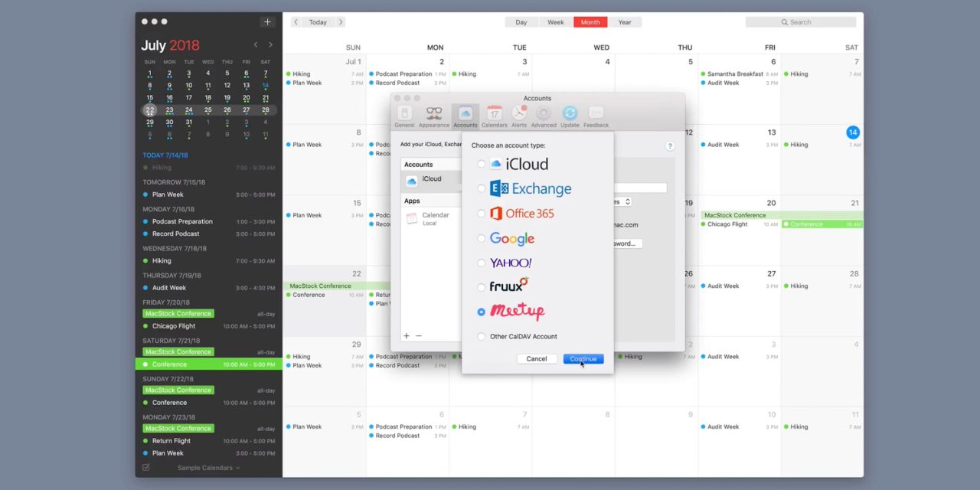980x490 pixels.
Task: Click the Cancel button
Action: point(537,359)
